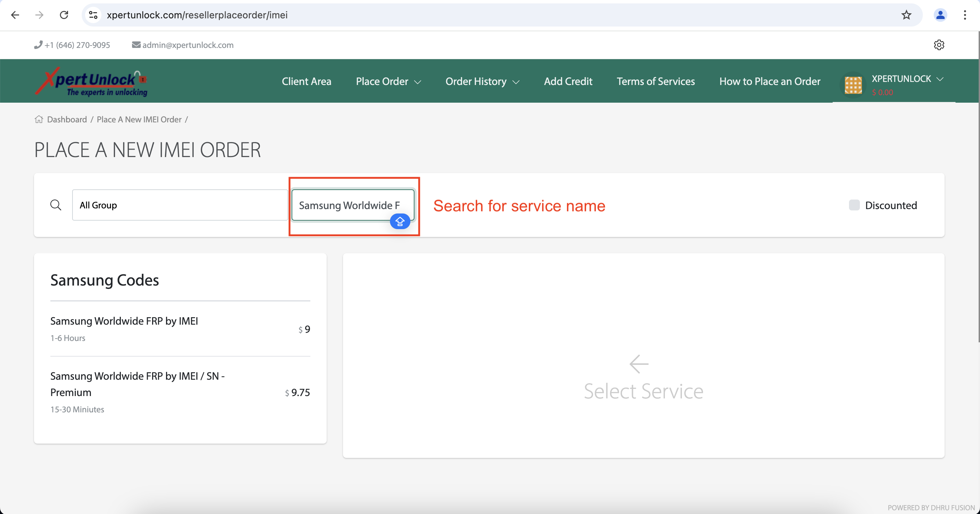980x514 pixels.
Task: Click the 1-6 Hours delivery time
Action: coord(68,338)
